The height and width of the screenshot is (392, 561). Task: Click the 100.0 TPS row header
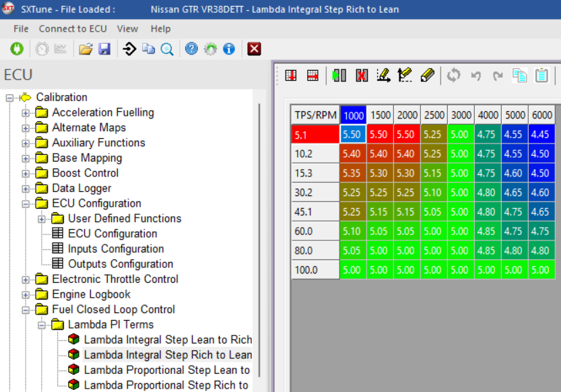pyautogui.click(x=315, y=269)
